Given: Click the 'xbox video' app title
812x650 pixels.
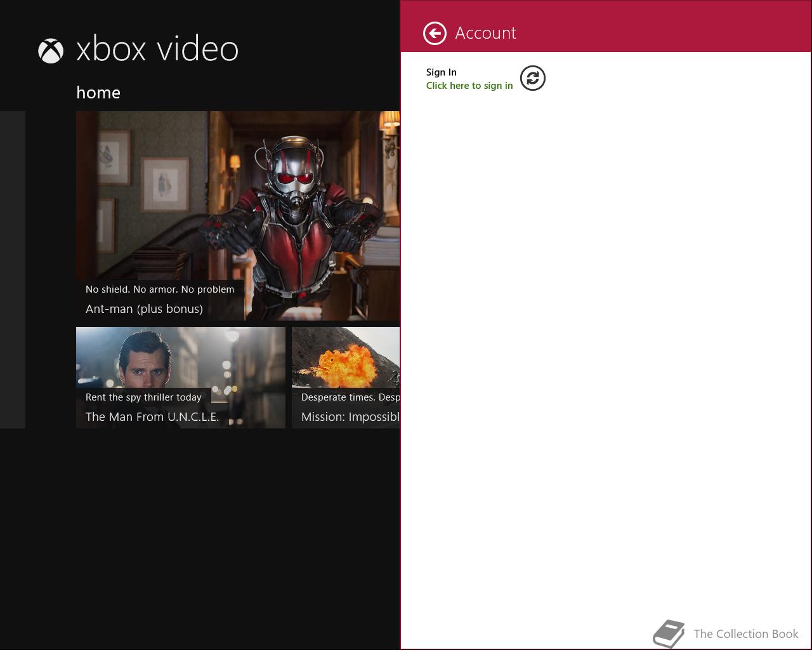Looking at the screenshot, I should 157,49.
